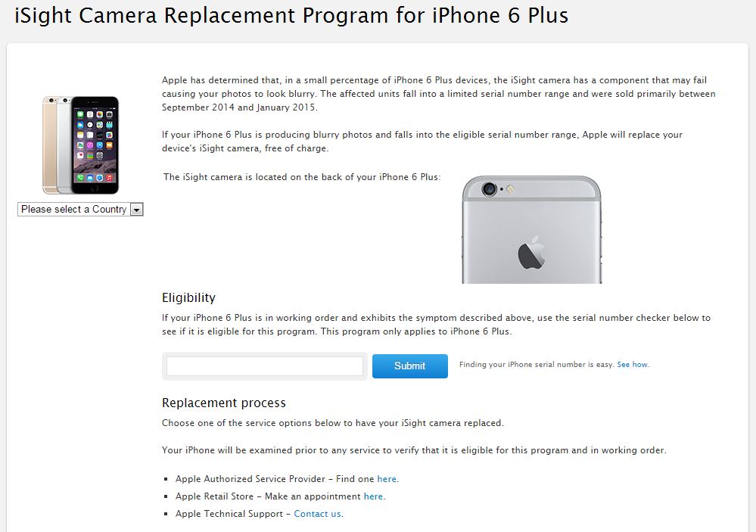This screenshot has height=532, width=756.
Task: Click the Eligibility section heading
Action: (x=188, y=297)
